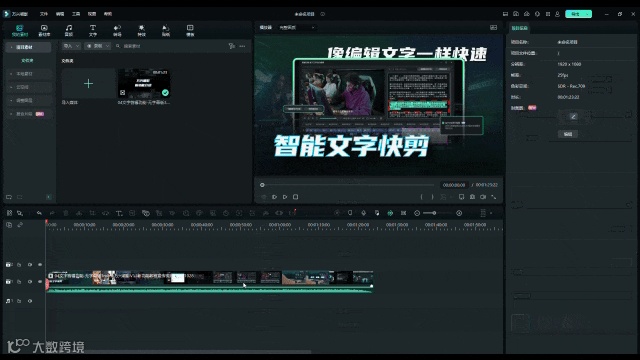The image size is (640, 360).
Task: Click the text T tool in timeline toolbar
Action: coord(119,213)
